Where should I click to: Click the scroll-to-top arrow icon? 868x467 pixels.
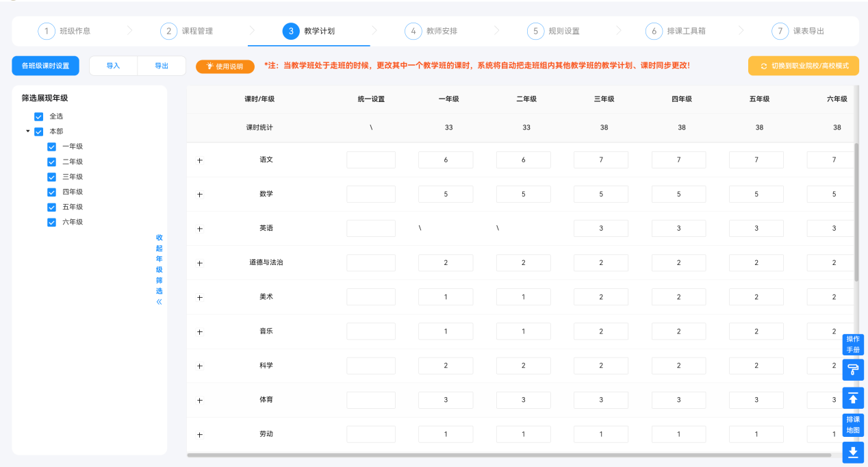pyautogui.click(x=853, y=398)
